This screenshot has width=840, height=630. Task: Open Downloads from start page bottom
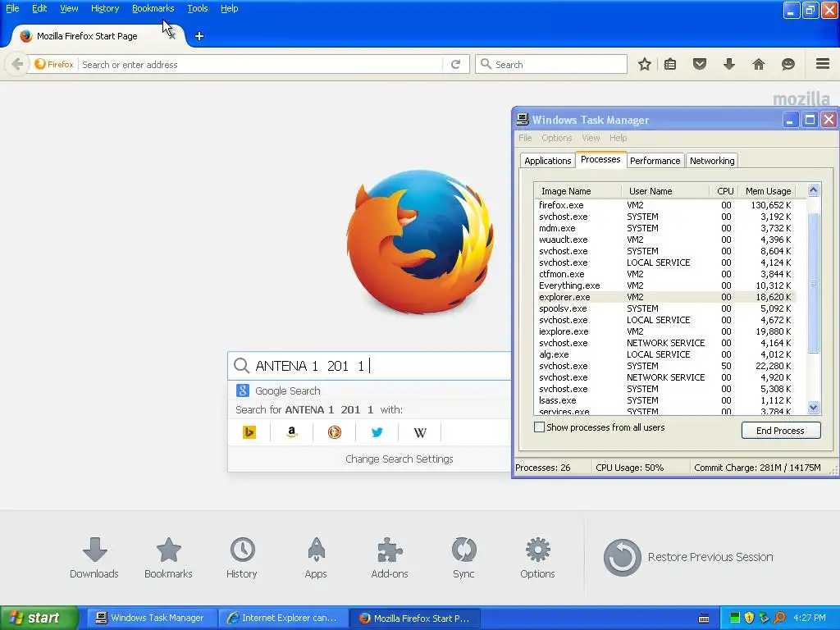click(x=94, y=558)
